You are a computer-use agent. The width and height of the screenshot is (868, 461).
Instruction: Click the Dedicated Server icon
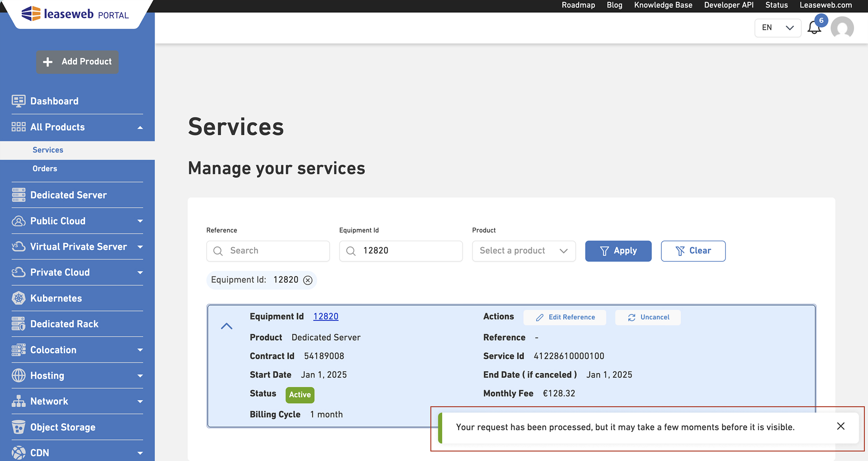pyautogui.click(x=19, y=195)
